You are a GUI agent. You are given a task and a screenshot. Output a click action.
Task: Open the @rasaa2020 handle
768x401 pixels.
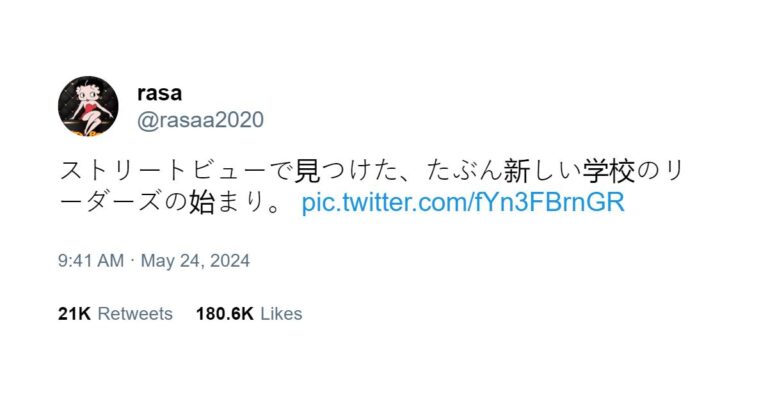pyautogui.click(x=200, y=120)
